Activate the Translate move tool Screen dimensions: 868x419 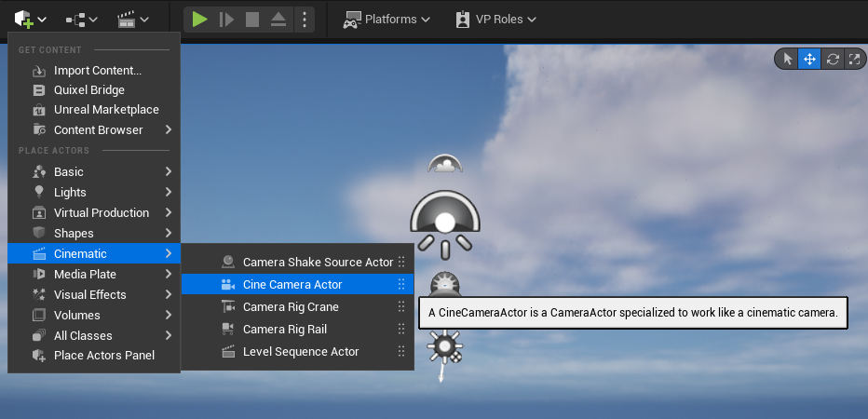(x=809, y=59)
